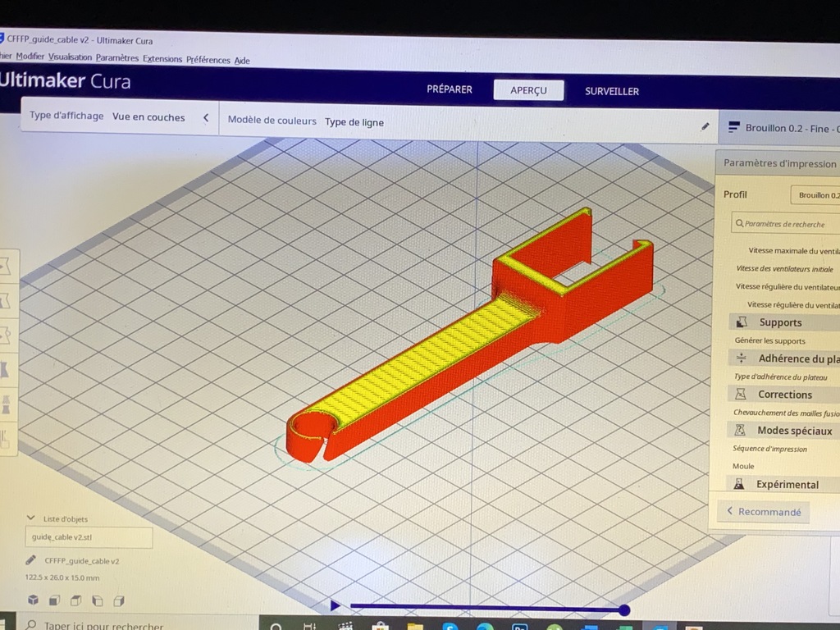This screenshot has height=630, width=840.
Task: Click the magnifier in Paramètres de recherche
Action: click(739, 223)
